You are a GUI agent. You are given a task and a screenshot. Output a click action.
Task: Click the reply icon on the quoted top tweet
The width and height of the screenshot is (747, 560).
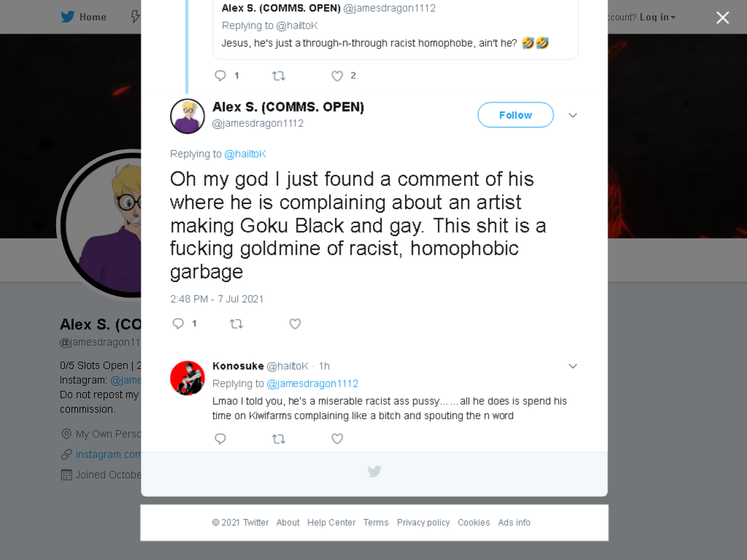coord(220,76)
